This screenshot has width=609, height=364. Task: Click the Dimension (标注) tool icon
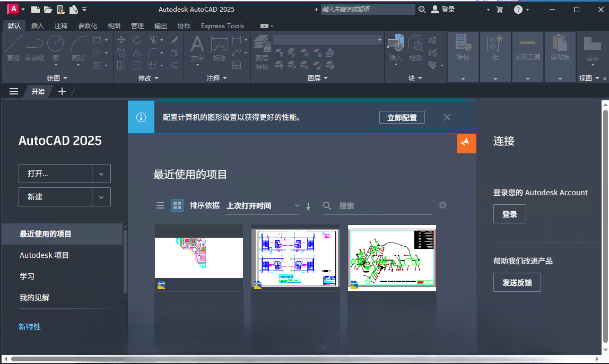[220, 44]
